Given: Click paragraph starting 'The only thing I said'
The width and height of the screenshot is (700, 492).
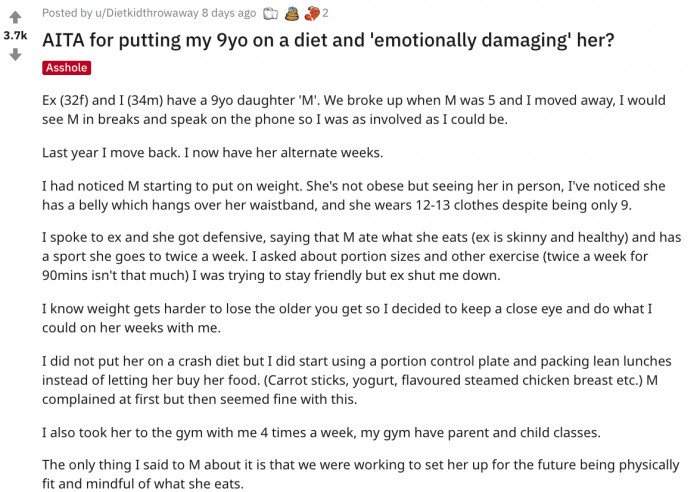Looking at the screenshot, I should tap(361, 474).
